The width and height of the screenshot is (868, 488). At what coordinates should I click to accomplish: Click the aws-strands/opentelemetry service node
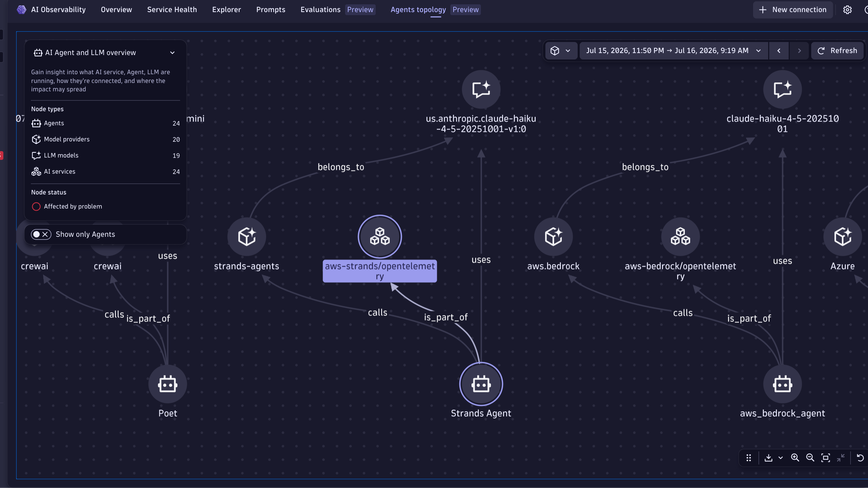(x=380, y=236)
